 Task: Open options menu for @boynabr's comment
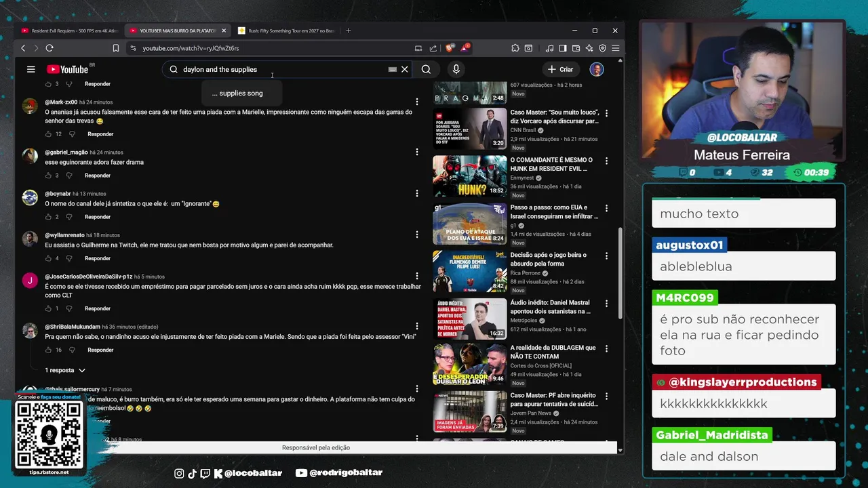point(417,193)
